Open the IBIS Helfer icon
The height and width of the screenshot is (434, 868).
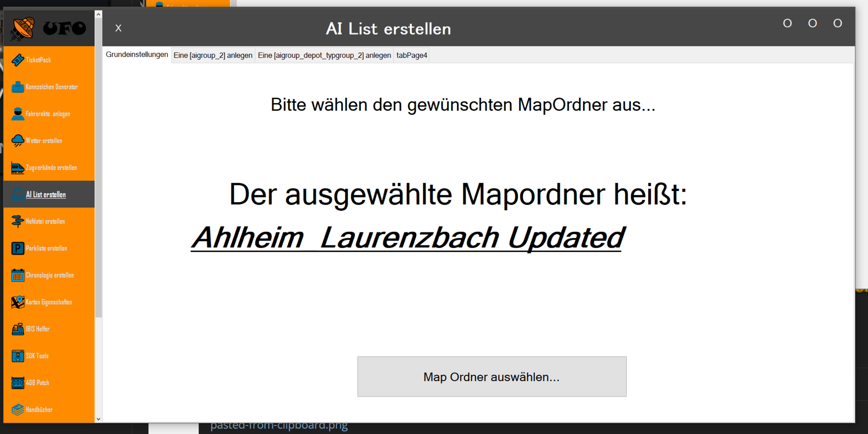coord(18,329)
